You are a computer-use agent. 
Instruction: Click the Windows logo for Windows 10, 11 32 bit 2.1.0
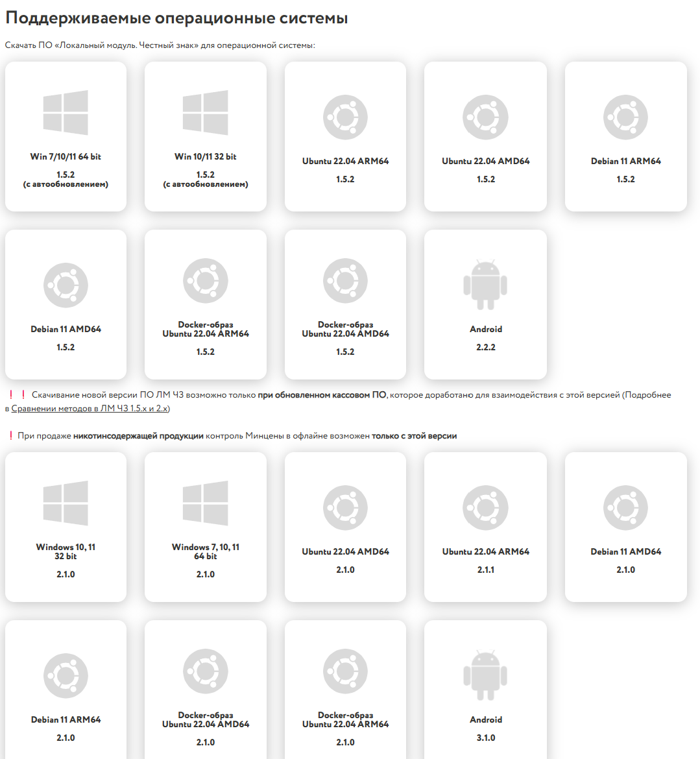[66, 503]
